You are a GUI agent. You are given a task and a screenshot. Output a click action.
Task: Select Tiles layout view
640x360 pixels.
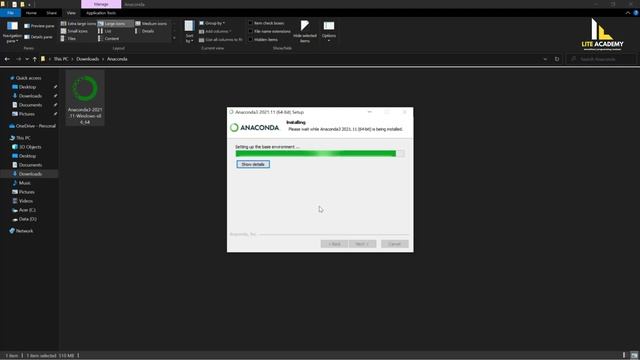[69, 39]
